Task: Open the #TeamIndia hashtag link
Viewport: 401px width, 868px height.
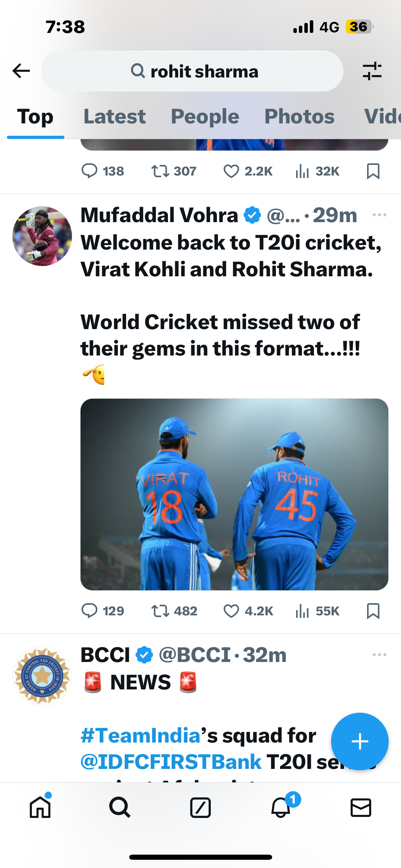Action: coord(141,736)
